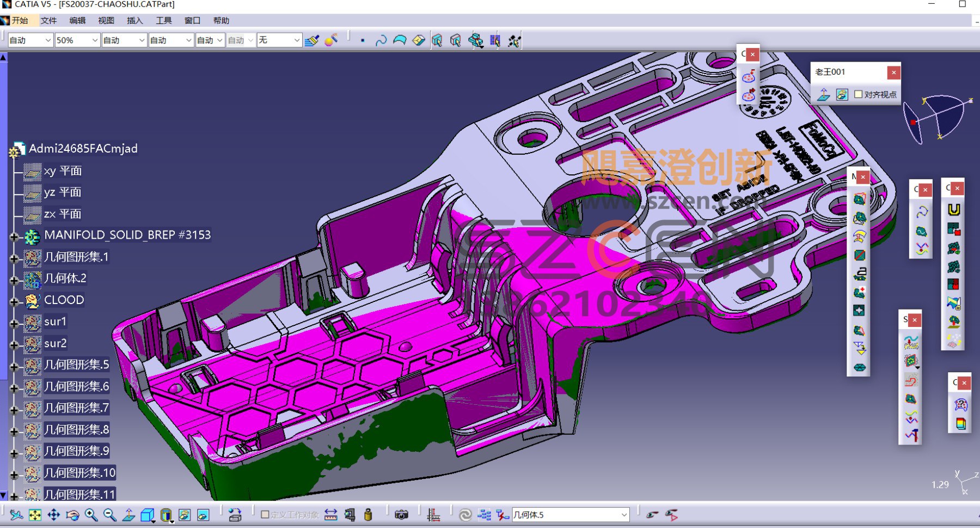Image resolution: width=980 pixels, height=528 pixels.
Task: Close the 老王001 floating toolbar
Action: coord(893,72)
